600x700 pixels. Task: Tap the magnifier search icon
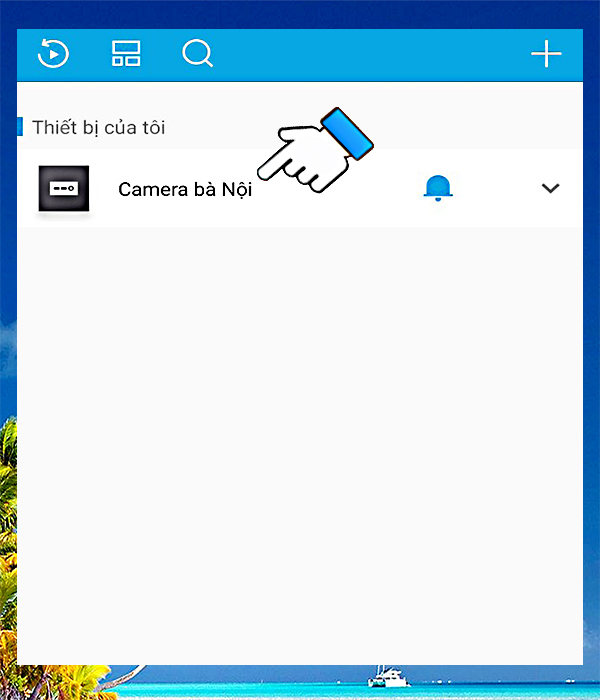pos(197,54)
